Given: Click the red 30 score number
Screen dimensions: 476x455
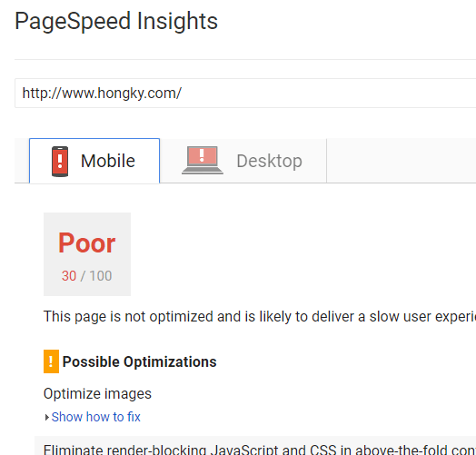Looking at the screenshot, I should pos(69,276).
